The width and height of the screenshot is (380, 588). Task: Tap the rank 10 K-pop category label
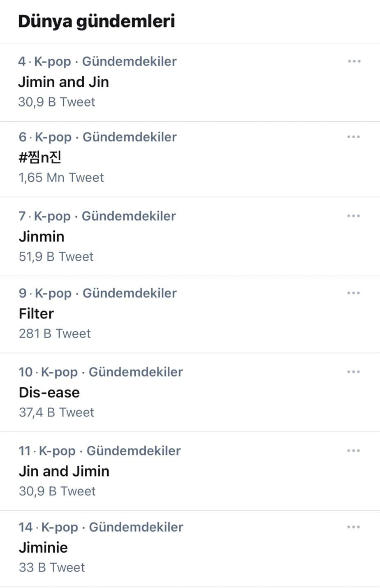tap(101, 372)
